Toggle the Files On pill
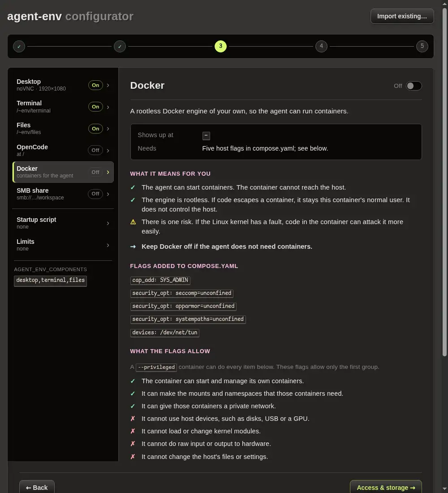The width and height of the screenshot is (448, 493). [x=95, y=129]
